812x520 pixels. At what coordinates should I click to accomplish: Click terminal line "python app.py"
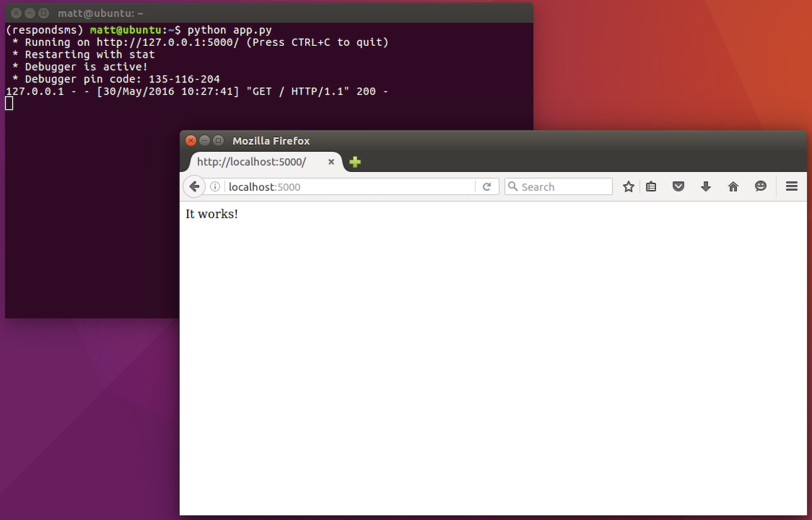coord(229,30)
